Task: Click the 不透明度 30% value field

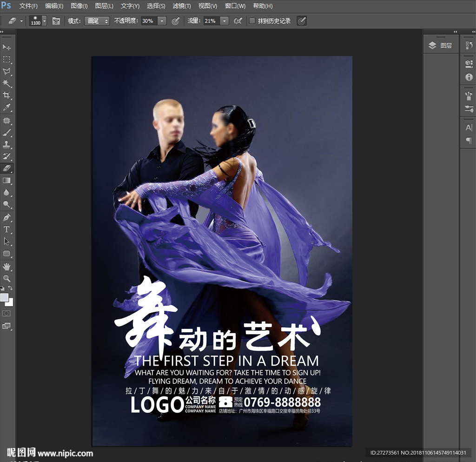Action: [149, 21]
